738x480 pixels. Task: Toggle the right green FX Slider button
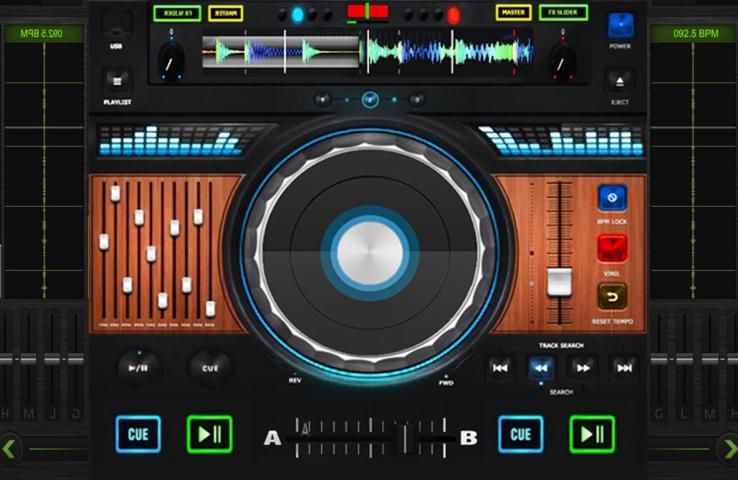click(563, 13)
